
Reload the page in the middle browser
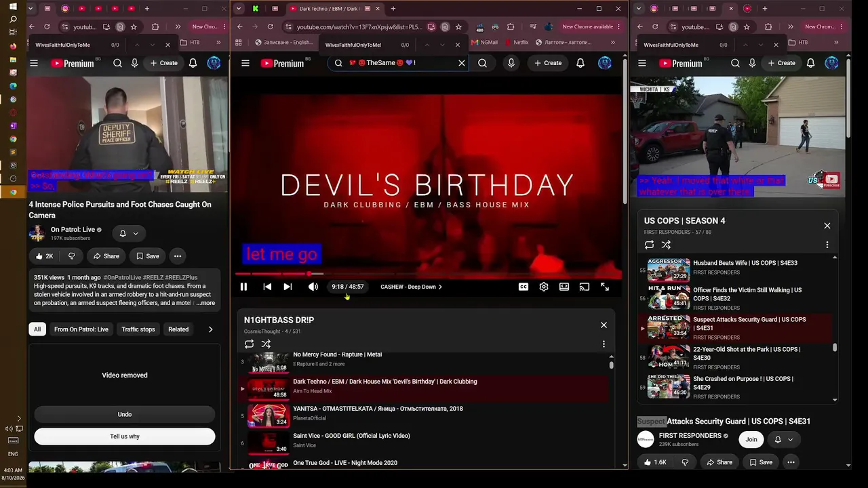coord(270,27)
